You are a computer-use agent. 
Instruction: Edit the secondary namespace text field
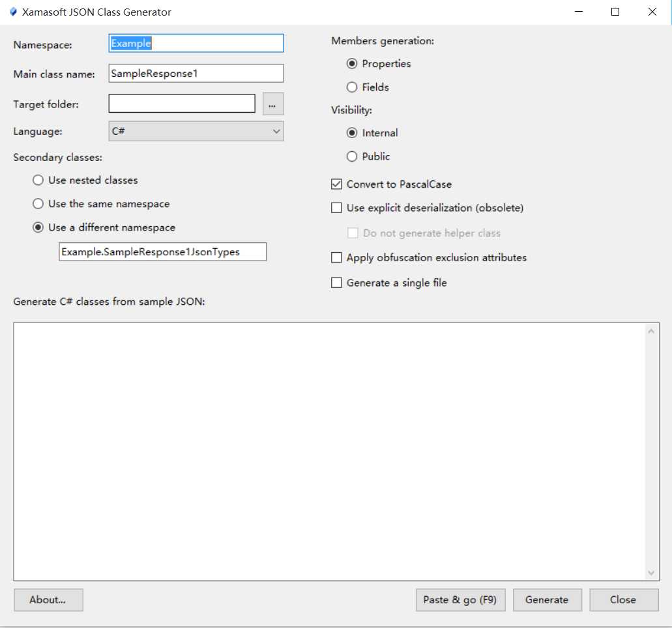tap(162, 252)
